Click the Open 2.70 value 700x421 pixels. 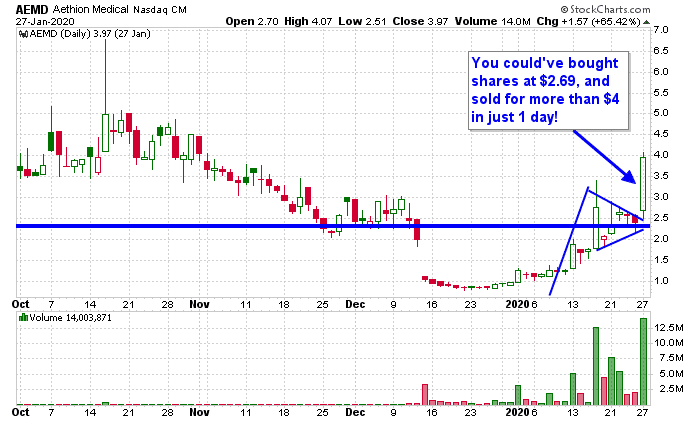coord(252,21)
